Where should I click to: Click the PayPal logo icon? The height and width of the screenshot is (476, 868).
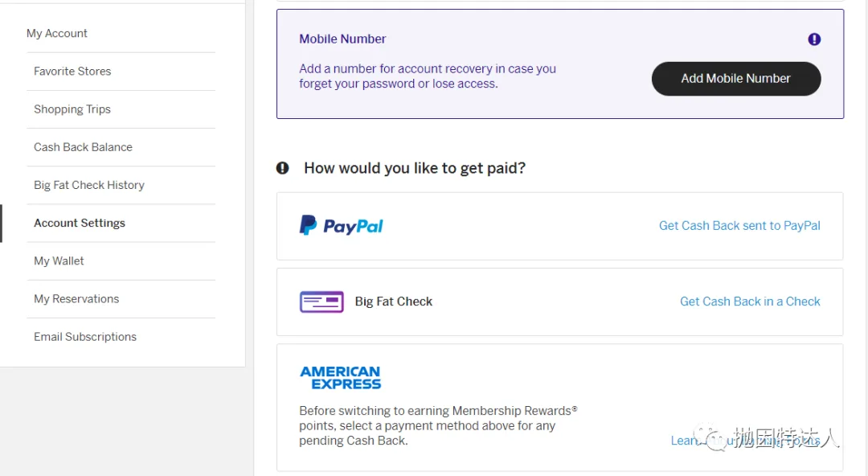[x=341, y=226]
